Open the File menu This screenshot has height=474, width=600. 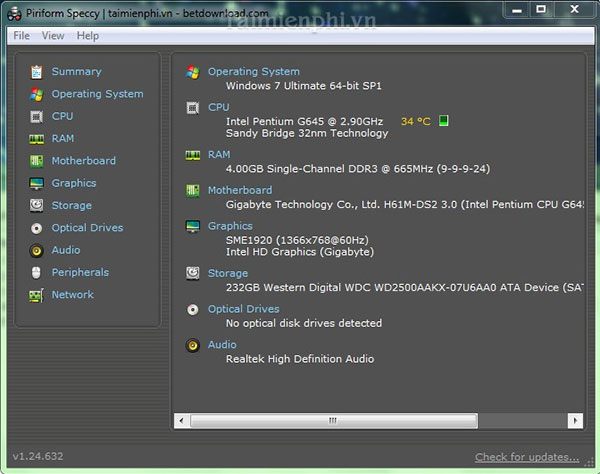(21, 36)
